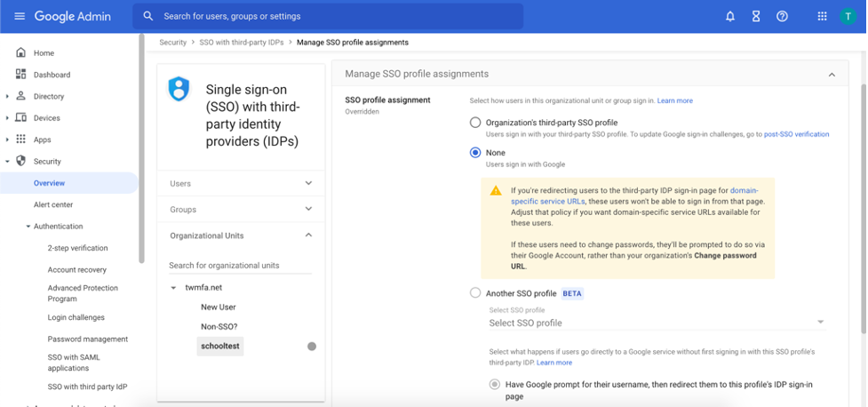
Task: Select Organization's third-party SSO profile option
Action: pyautogui.click(x=475, y=123)
